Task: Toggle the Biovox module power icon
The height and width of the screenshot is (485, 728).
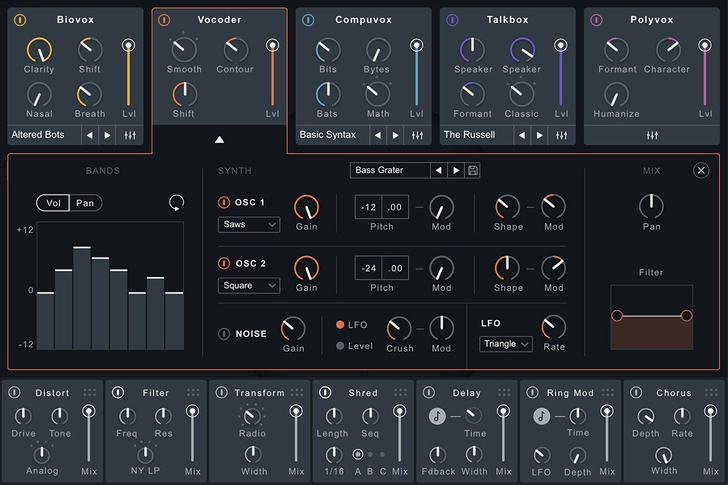Action: click(20, 20)
